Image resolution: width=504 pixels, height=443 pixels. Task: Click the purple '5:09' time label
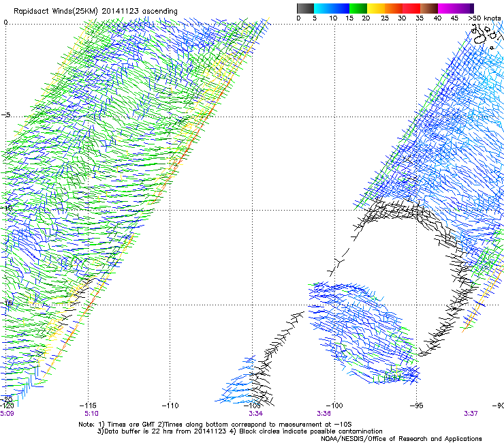click(x=7, y=414)
